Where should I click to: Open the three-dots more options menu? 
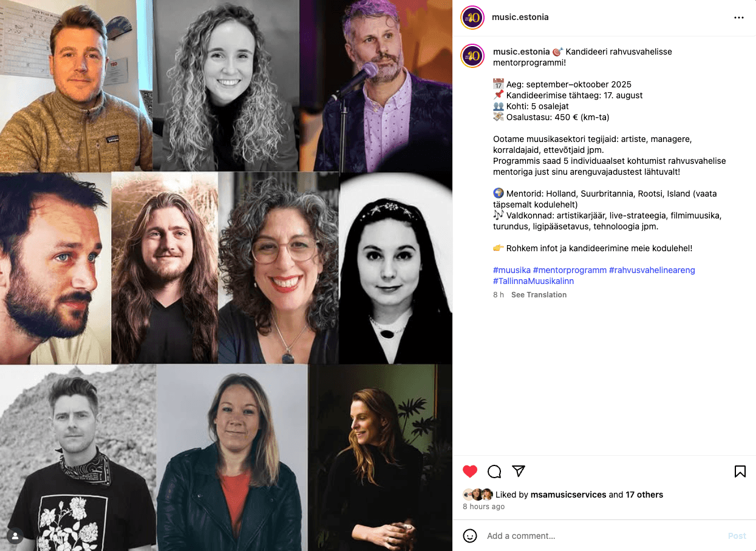739,18
